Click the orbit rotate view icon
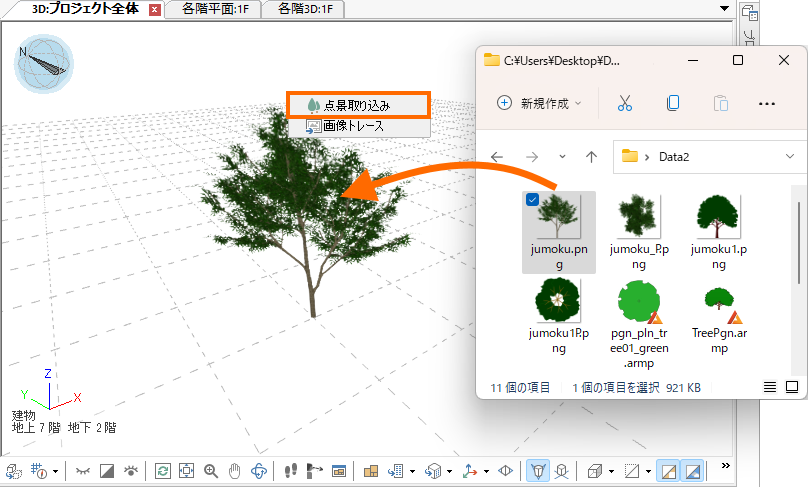The image size is (808, 487). [x=259, y=470]
